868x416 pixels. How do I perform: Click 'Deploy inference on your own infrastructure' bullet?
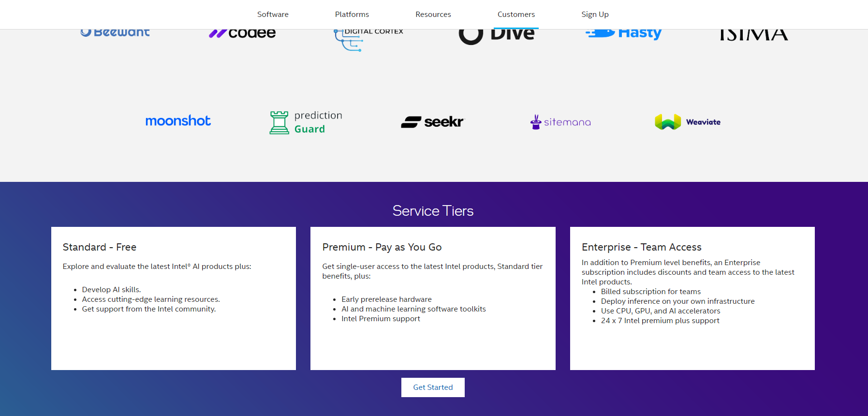[x=677, y=301]
